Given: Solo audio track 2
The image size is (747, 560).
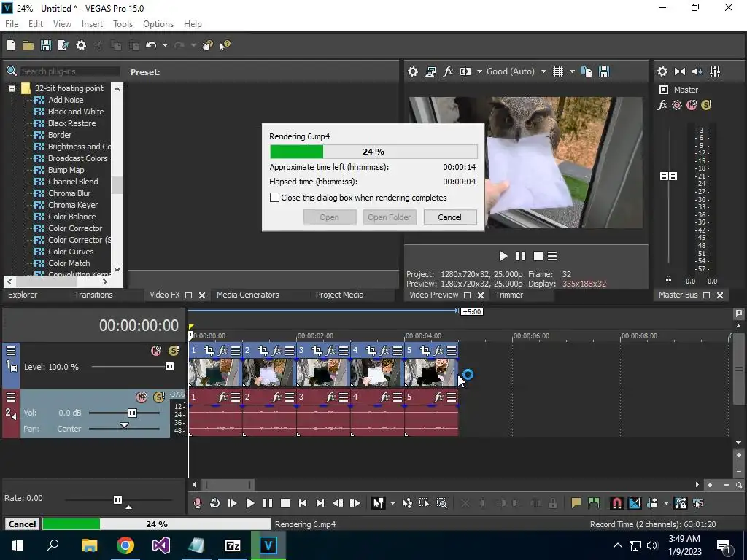Looking at the screenshot, I should tap(158, 397).
